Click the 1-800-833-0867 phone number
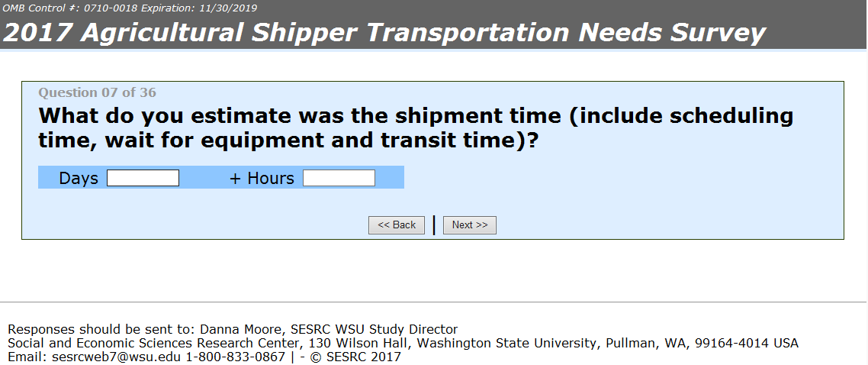 pos(236,357)
